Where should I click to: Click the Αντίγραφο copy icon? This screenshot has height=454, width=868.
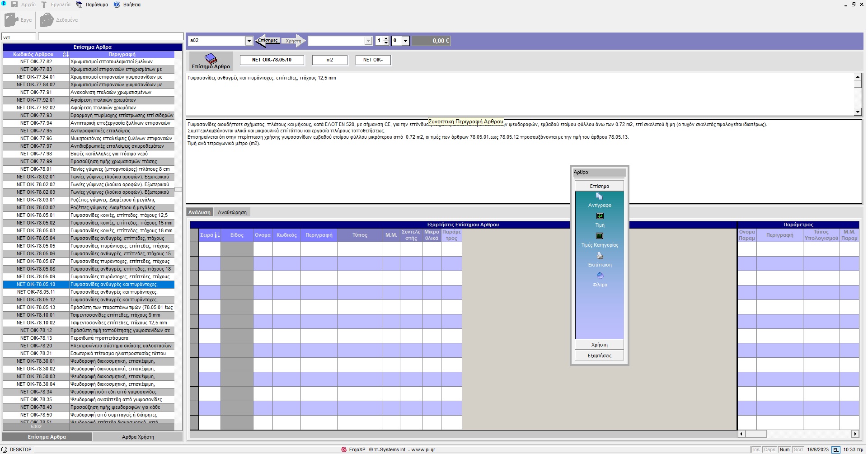pyautogui.click(x=599, y=196)
